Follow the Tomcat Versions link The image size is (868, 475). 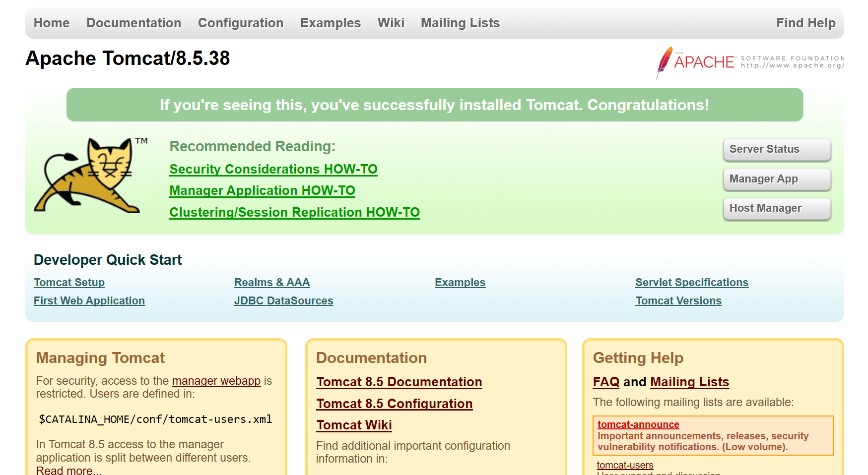[678, 300]
